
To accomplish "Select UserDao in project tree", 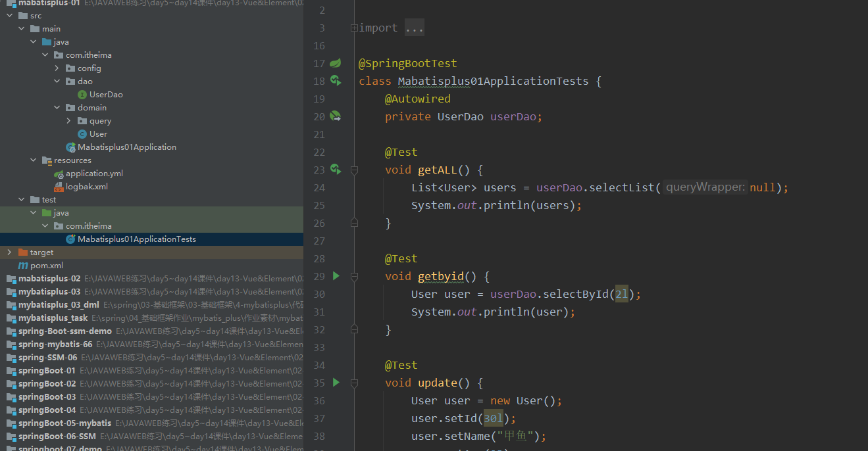I will coord(106,95).
